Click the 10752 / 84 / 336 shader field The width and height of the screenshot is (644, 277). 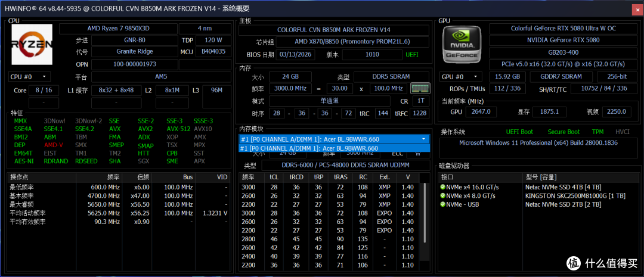tap(604, 88)
